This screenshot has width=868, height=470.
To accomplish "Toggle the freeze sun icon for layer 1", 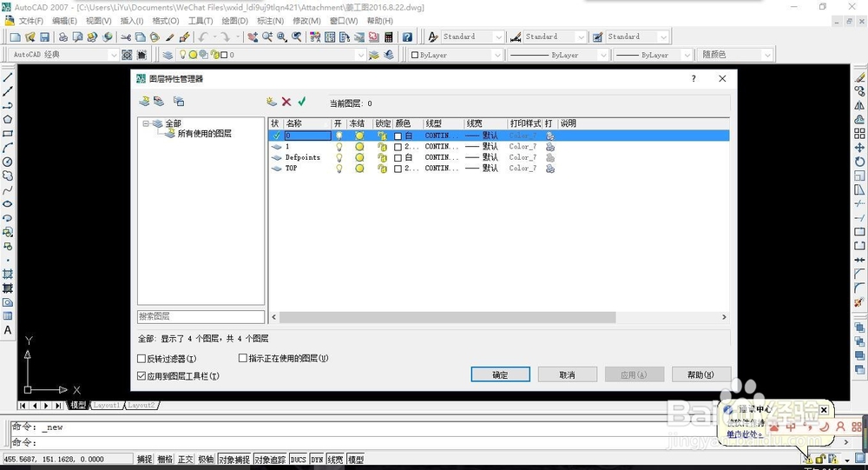I will 359,147.
